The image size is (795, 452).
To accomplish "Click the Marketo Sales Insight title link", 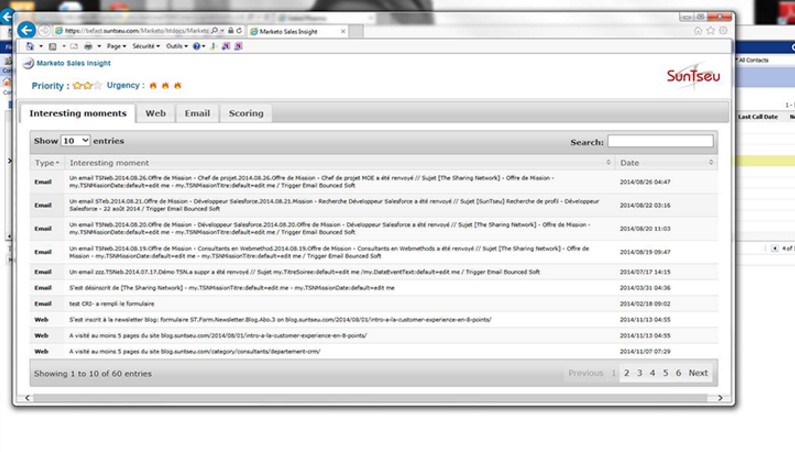I will (x=74, y=63).
